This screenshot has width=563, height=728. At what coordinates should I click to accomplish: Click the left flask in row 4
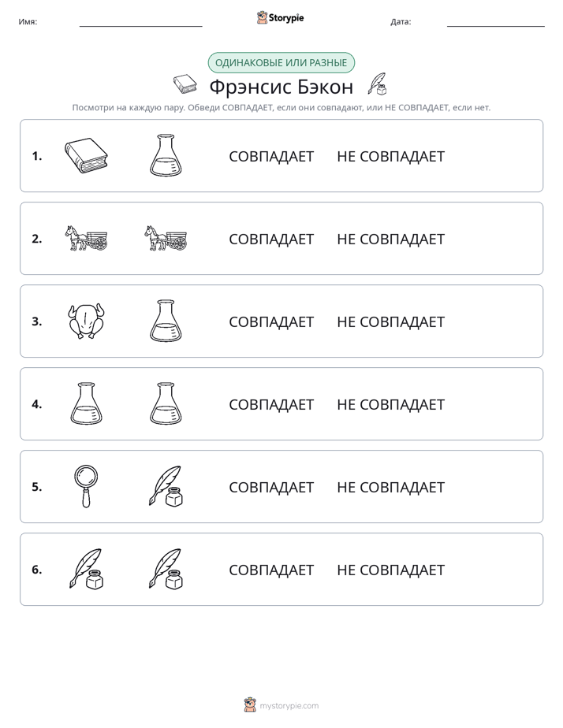click(x=86, y=404)
